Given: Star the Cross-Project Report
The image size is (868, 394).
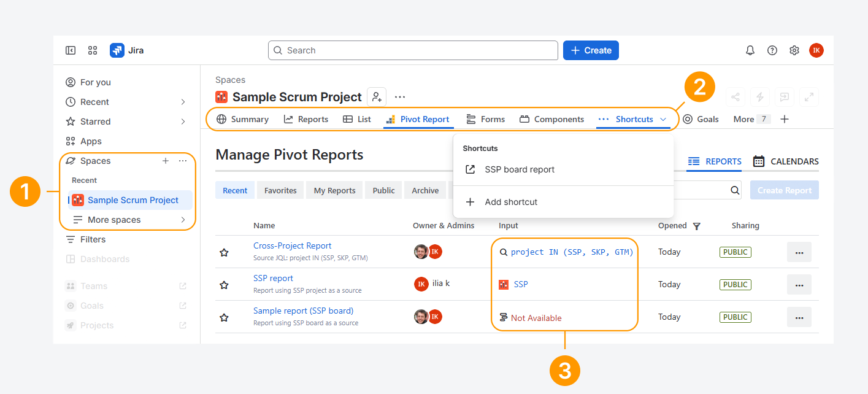Looking at the screenshot, I should click(x=225, y=252).
